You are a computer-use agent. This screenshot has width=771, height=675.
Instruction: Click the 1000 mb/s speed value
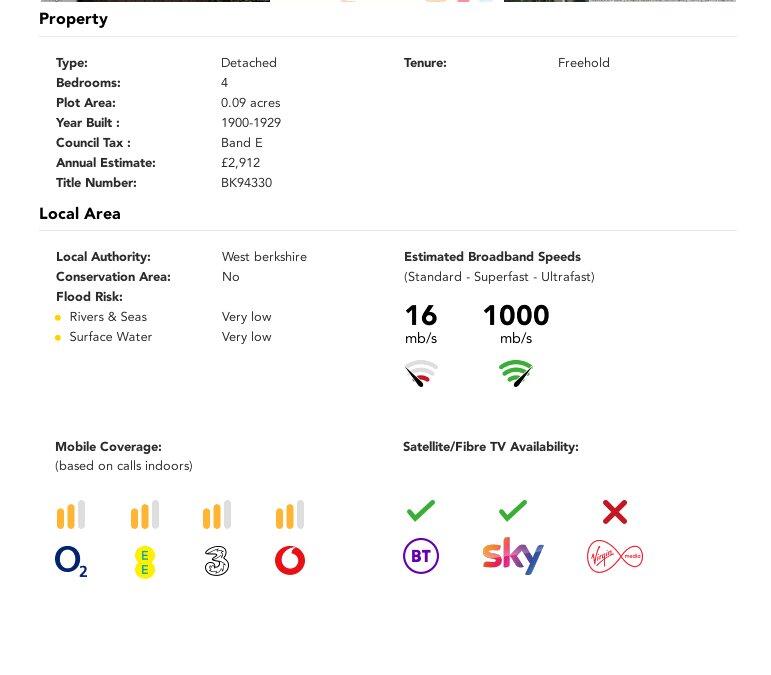point(515,316)
